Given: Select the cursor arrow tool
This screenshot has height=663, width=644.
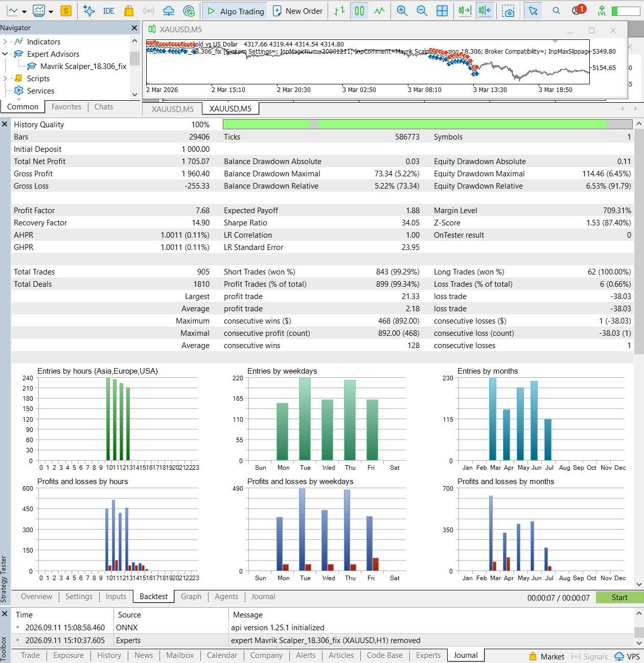Looking at the screenshot, I should 533,11.
